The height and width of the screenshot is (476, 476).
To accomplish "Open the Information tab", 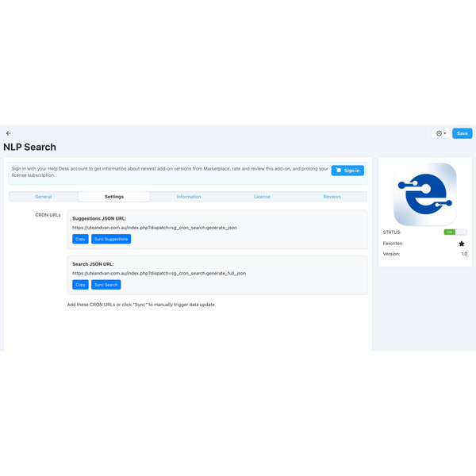I will [x=189, y=197].
